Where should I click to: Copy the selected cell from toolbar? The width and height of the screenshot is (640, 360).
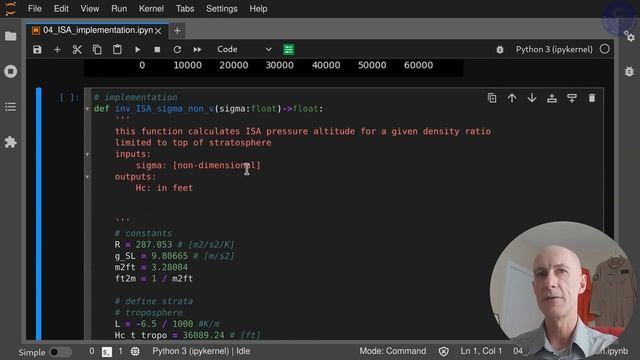(97, 49)
